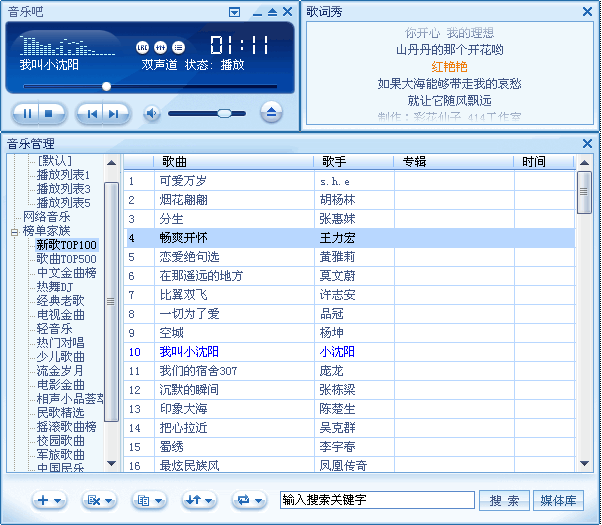The image size is (602, 525).
Task: Open the 媒体库 media library button
Action: [x=558, y=500]
